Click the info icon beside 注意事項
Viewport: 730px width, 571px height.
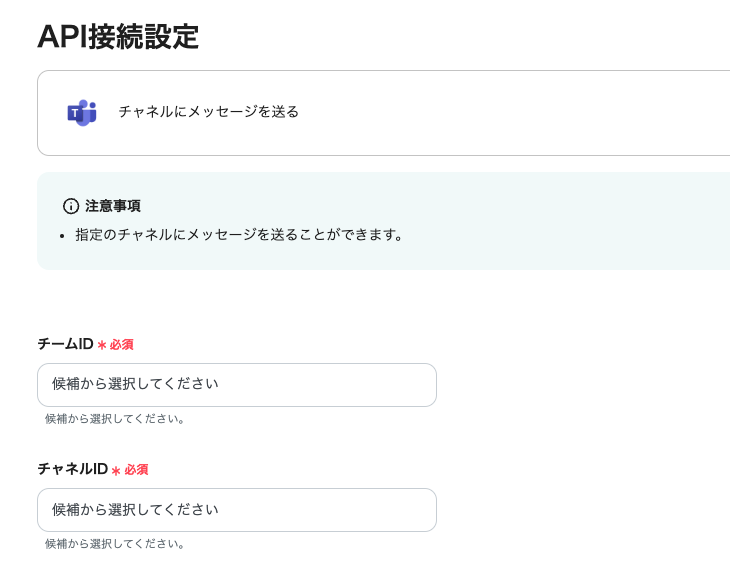71,206
